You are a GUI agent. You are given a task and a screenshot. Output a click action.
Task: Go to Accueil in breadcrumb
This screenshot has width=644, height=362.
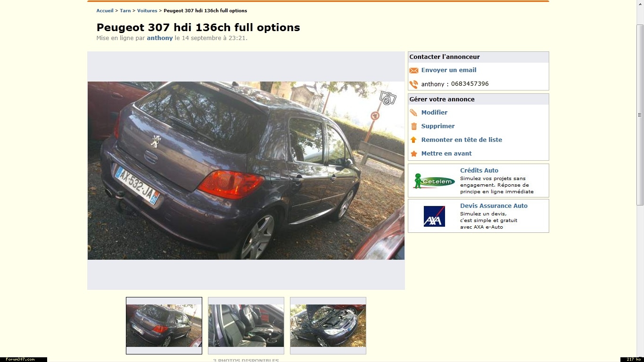tap(105, 10)
